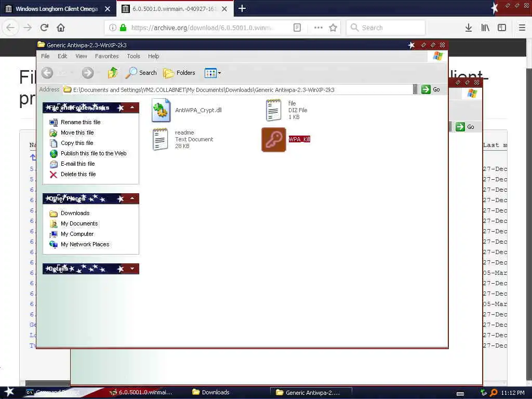Open Downloads in Other Places
This screenshot has width=532, height=399.
(x=75, y=213)
